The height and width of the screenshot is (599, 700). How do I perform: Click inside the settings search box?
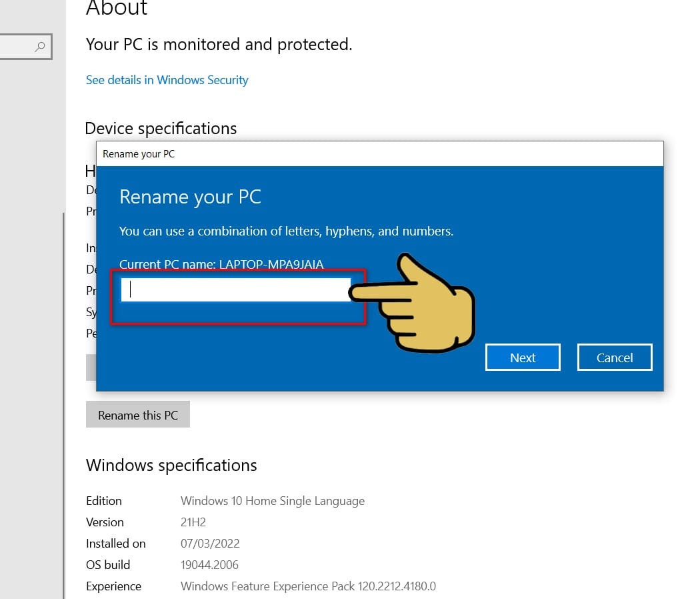click(x=25, y=47)
